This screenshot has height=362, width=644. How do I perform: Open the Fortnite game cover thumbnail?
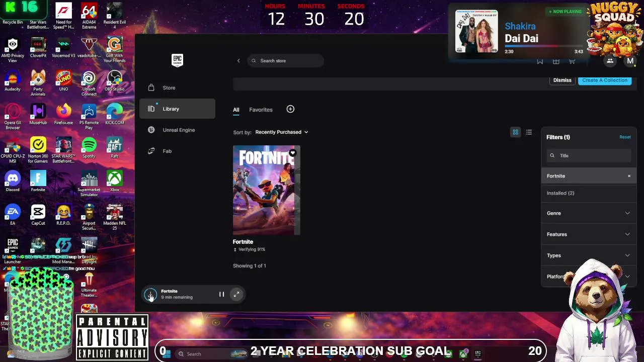coord(267,190)
